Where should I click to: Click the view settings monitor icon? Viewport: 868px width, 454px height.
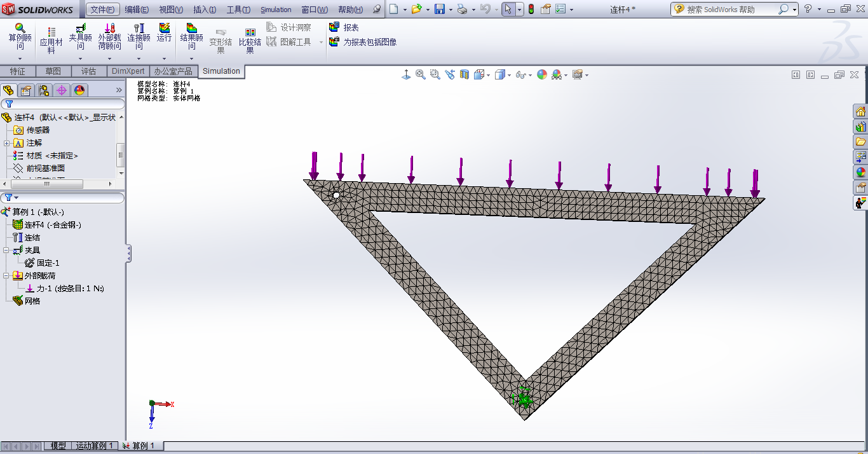[x=577, y=74]
